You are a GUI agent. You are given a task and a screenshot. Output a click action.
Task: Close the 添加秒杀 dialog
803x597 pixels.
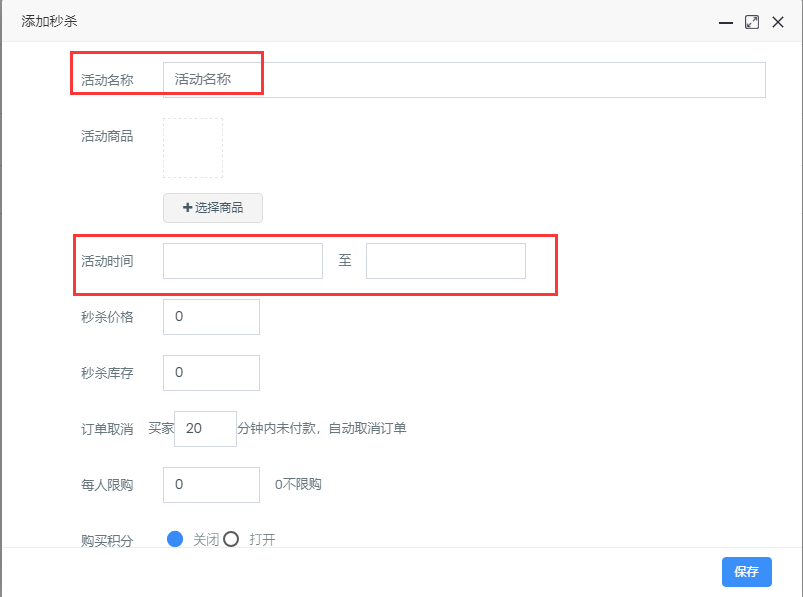pos(778,22)
